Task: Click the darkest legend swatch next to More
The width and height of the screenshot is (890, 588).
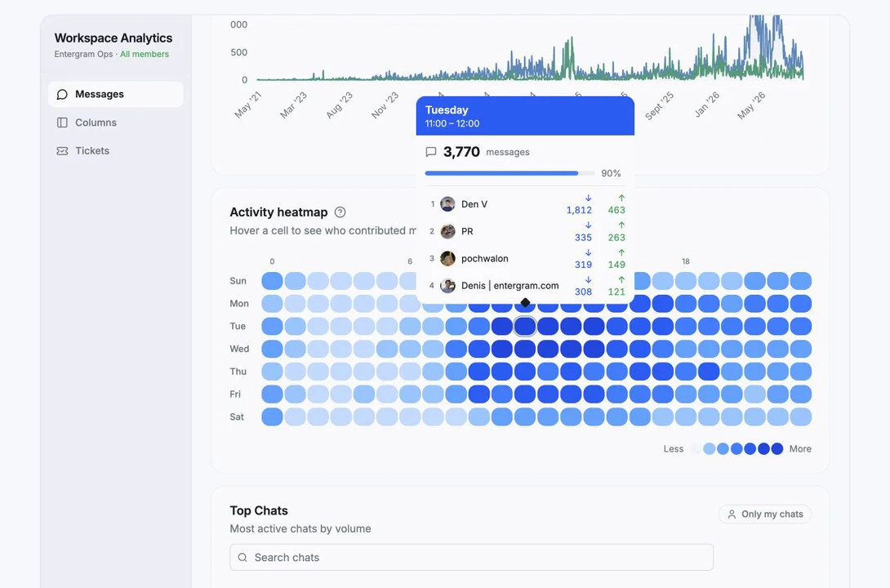Action: coord(777,449)
